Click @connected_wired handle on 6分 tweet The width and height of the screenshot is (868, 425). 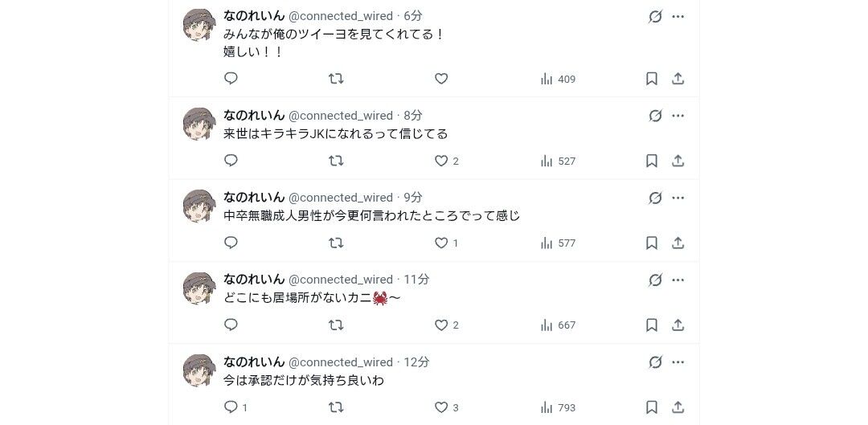(341, 16)
